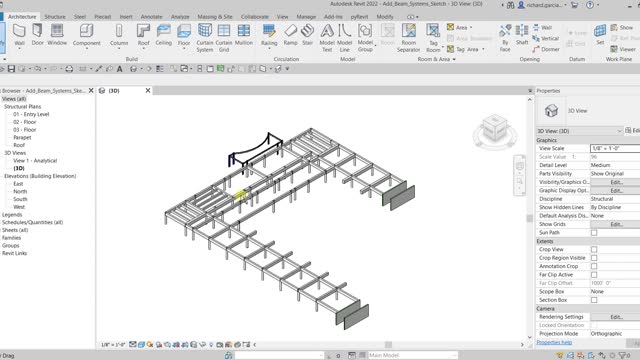The width and height of the screenshot is (640, 360).
Task: Switch to the Massing & Site tab
Action: 215,17
